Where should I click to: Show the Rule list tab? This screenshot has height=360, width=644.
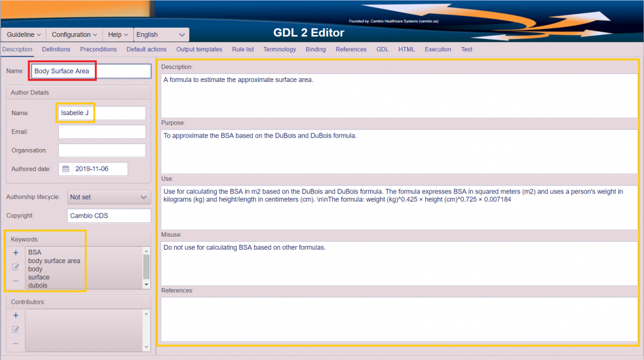click(243, 49)
